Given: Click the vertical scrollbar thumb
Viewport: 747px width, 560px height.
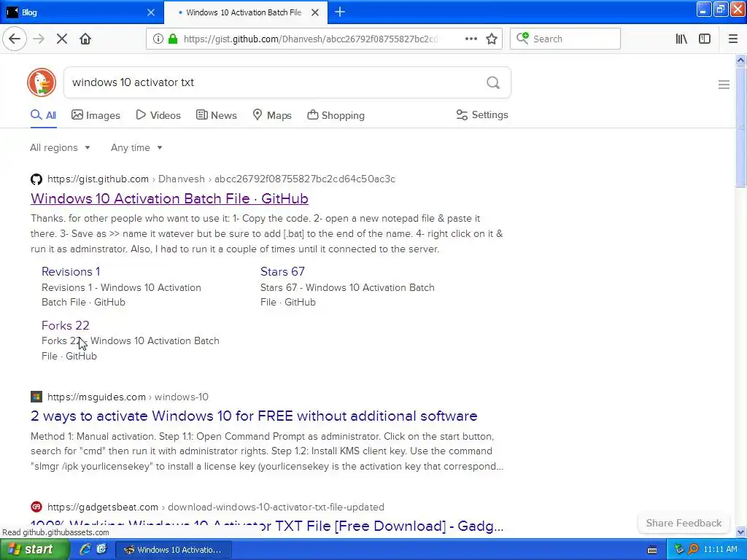Looking at the screenshot, I should click(x=740, y=126).
